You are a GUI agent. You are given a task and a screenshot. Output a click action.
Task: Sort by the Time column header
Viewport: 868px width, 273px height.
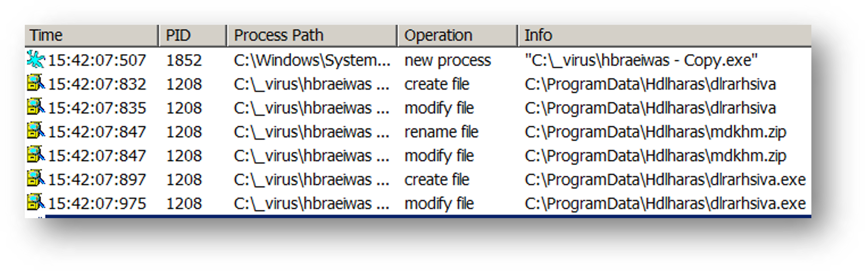(91, 35)
